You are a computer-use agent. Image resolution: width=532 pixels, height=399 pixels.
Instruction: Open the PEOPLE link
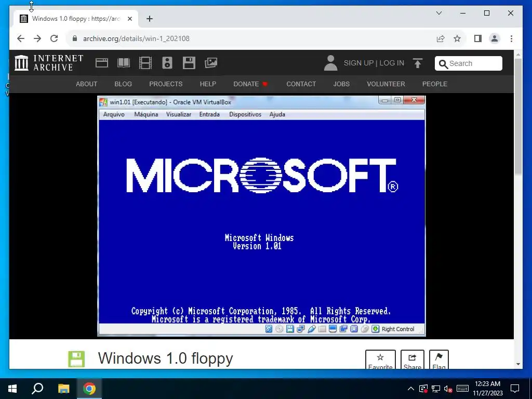pyautogui.click(x=435, y=84)
